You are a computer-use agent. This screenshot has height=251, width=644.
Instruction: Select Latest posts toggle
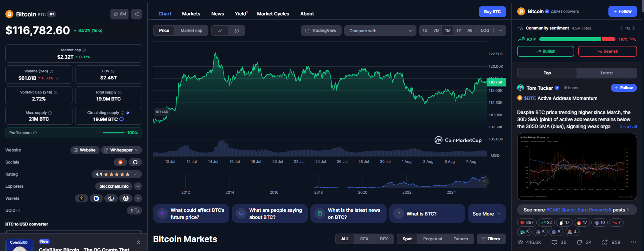pos(606,73)
